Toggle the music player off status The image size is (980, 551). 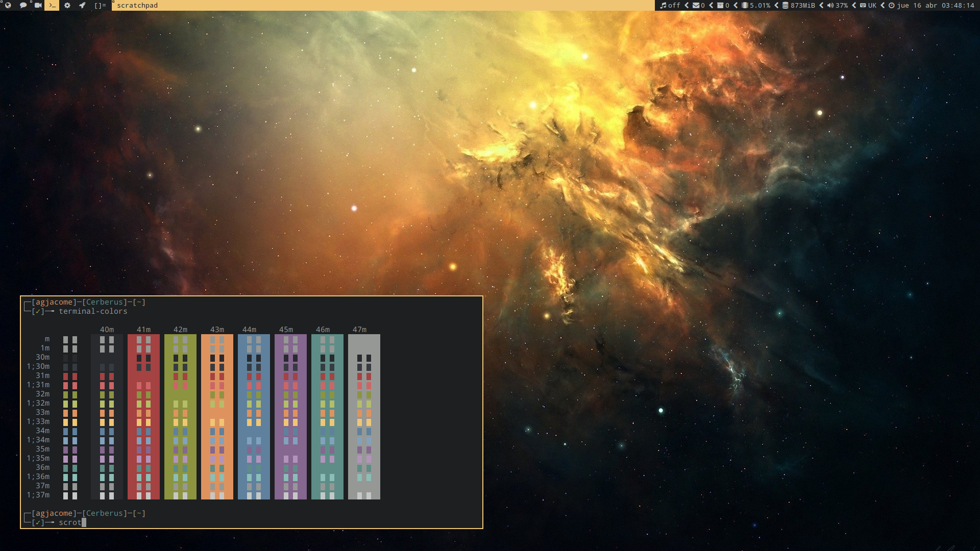click(670, 5)
